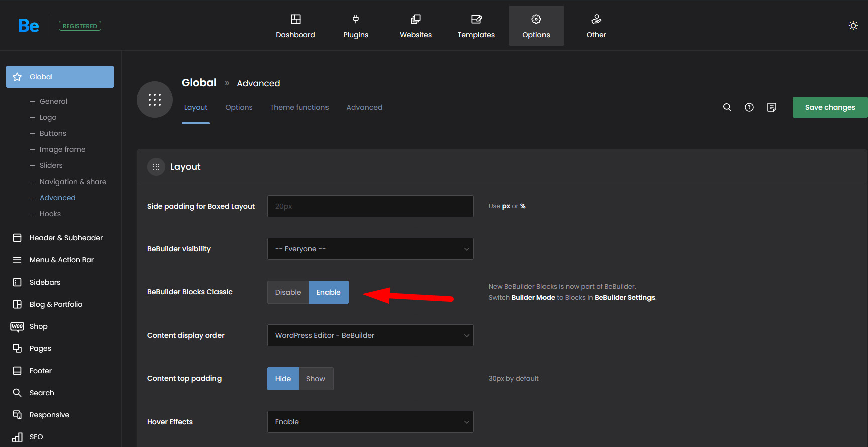Viewport: 868px width, 447px height.
Task: Click the REGISTERED badge
Action: point(80,26)
